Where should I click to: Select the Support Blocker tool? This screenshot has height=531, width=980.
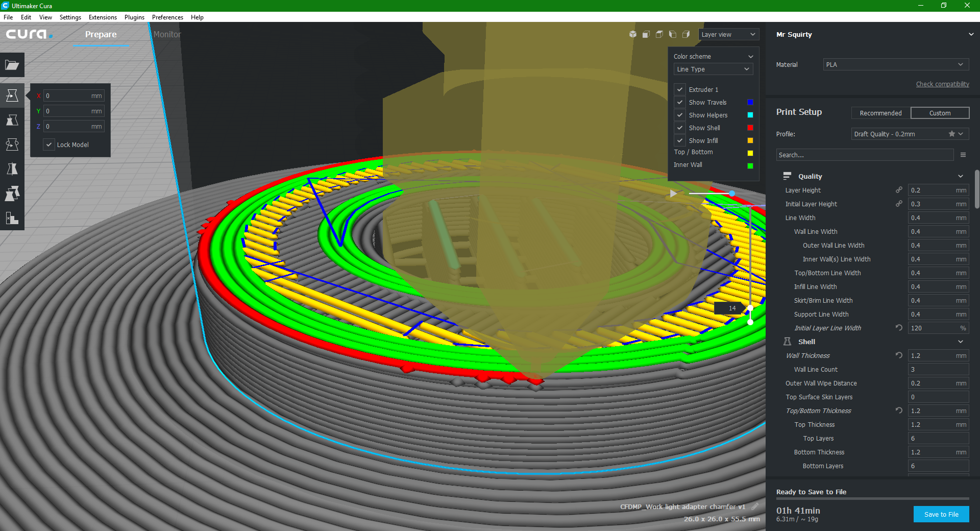click(x=12, y=218)
